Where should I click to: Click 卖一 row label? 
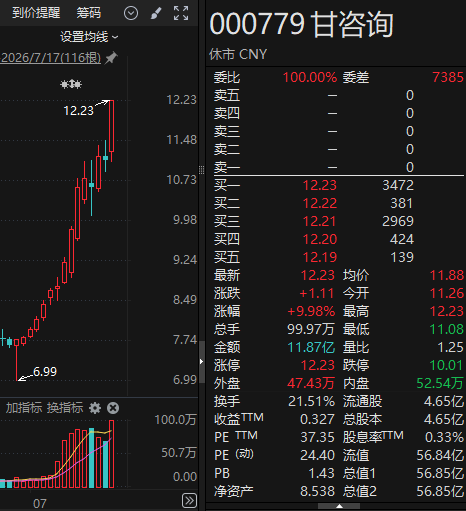point(227,167)
